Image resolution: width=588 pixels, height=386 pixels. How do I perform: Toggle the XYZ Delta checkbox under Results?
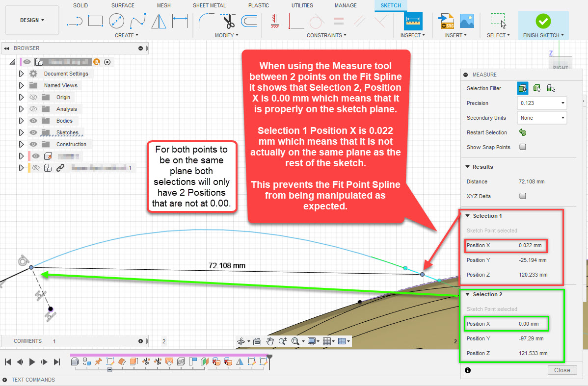coord(523,196)
